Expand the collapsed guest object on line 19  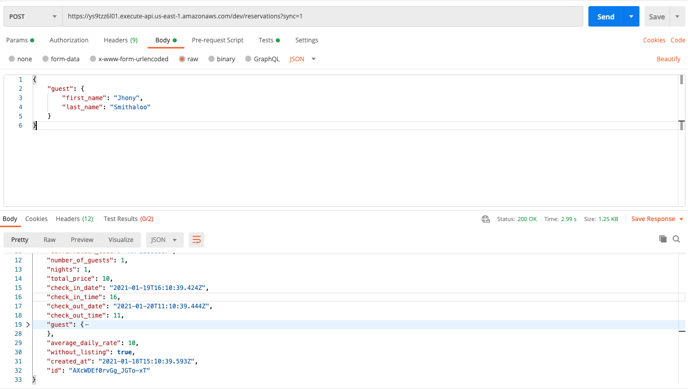point(28,325)
